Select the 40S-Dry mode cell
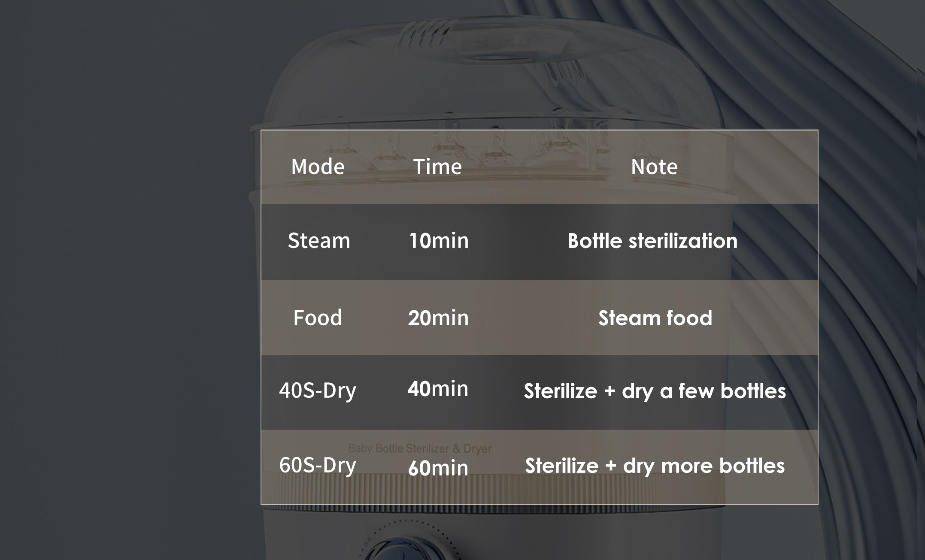This screenshot has height=560, width=925. 318,390
